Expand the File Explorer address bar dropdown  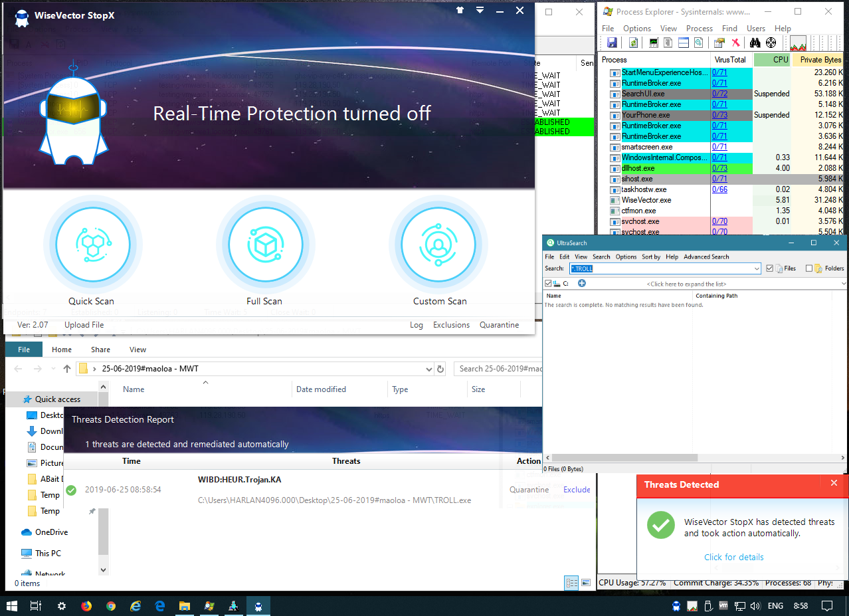[428, 369]
